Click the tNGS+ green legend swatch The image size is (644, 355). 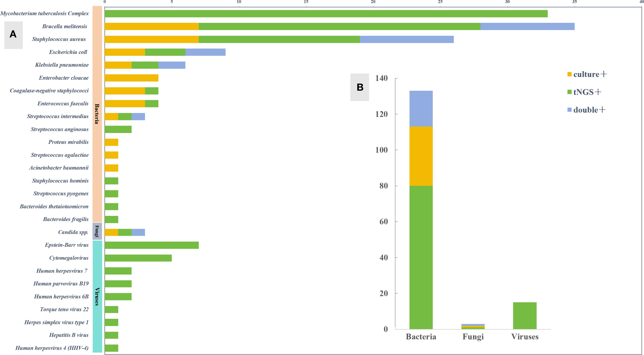[x=570, y=92]
